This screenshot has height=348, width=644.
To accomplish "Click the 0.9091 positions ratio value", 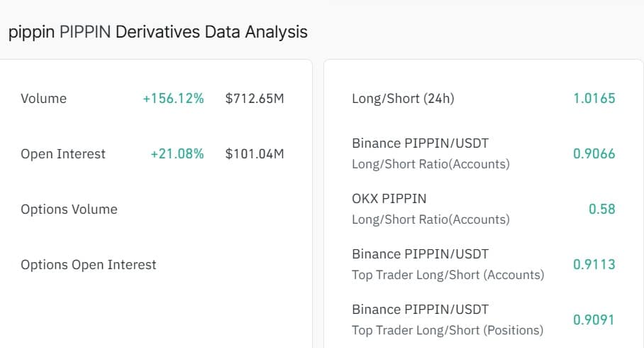I will (594, 320).
